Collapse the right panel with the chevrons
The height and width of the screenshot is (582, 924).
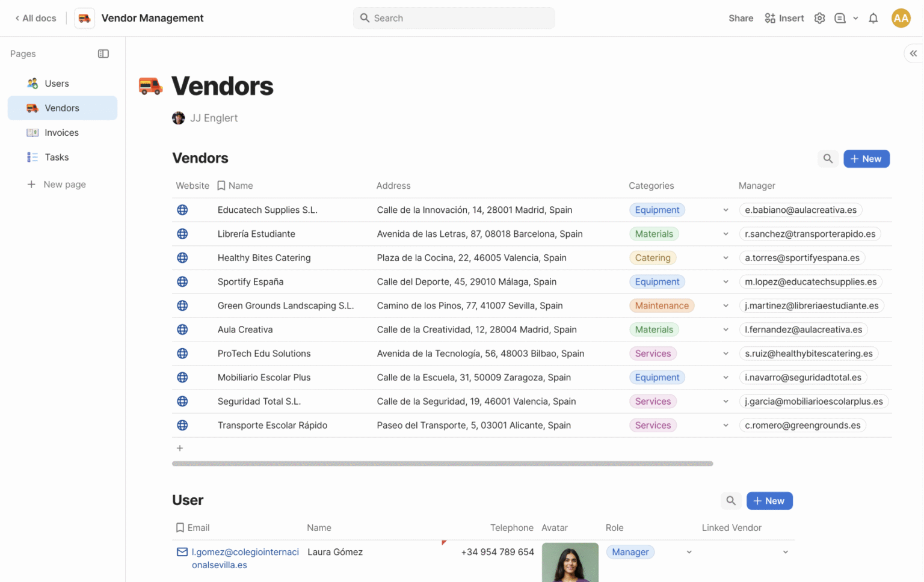pyautogui.click(x=913, y=53)
